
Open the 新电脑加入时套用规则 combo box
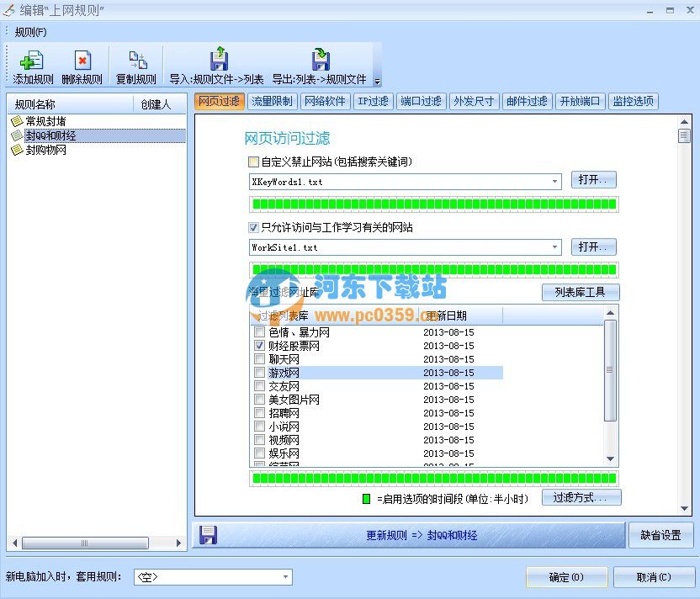click(x=284, y=577)
